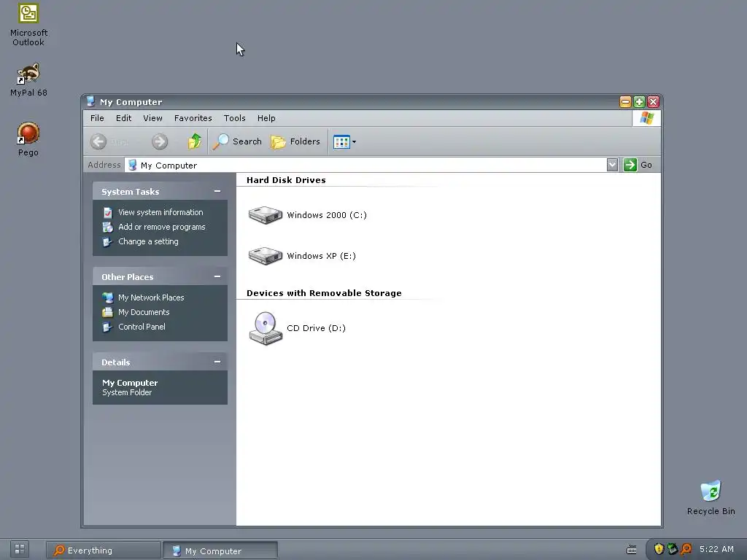The image size is (747, 560).
Task: Toggle the Folders pane
Action: [295, 141]
